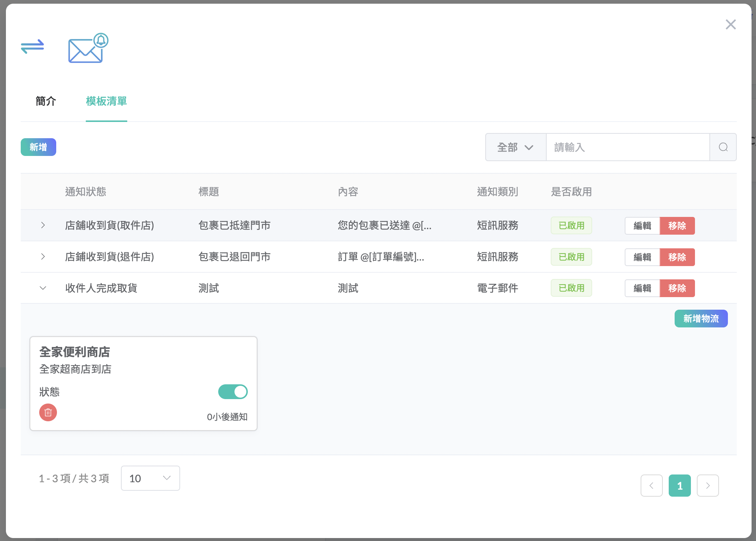This screenshot has width=756, height=541.
Task: Click the mail notification bell icon
Action: 87,48
